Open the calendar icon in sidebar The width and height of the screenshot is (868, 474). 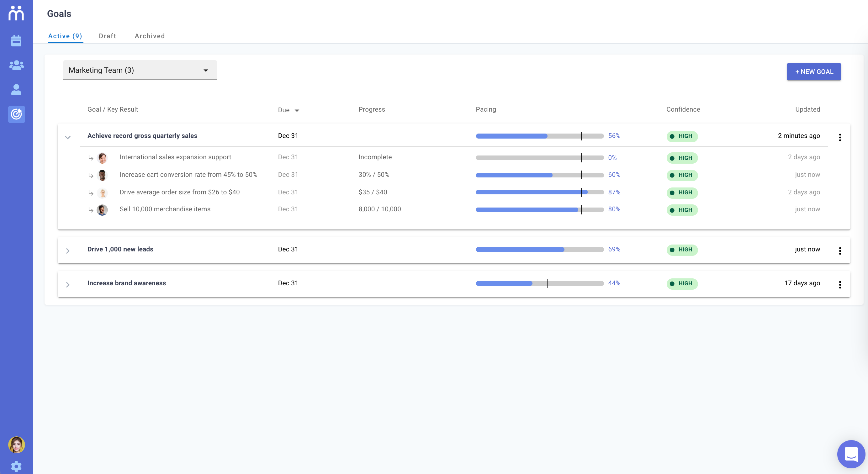[16, 41]
